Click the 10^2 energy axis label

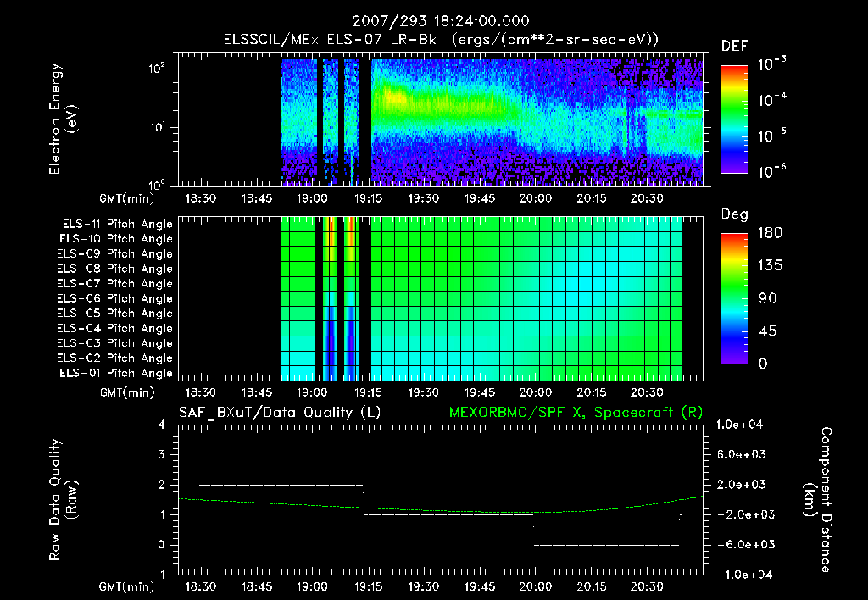(x=157, y=69)
